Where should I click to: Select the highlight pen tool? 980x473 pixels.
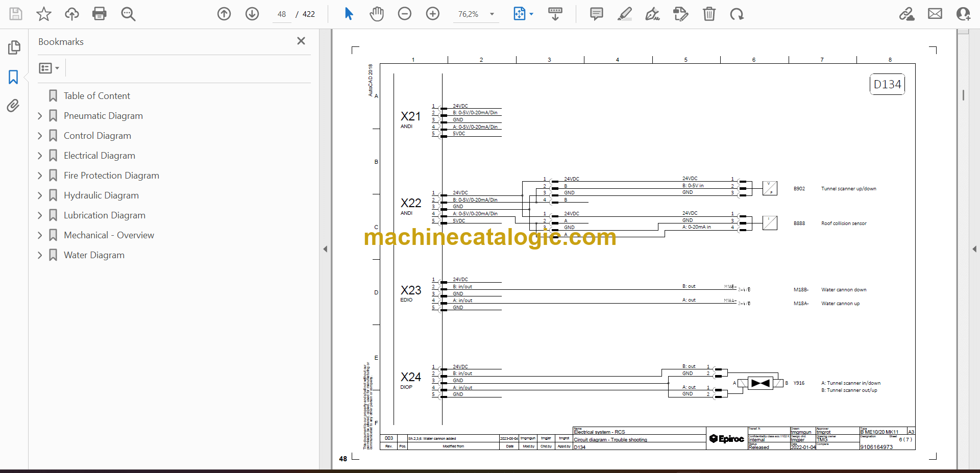[x=624, y=14]
